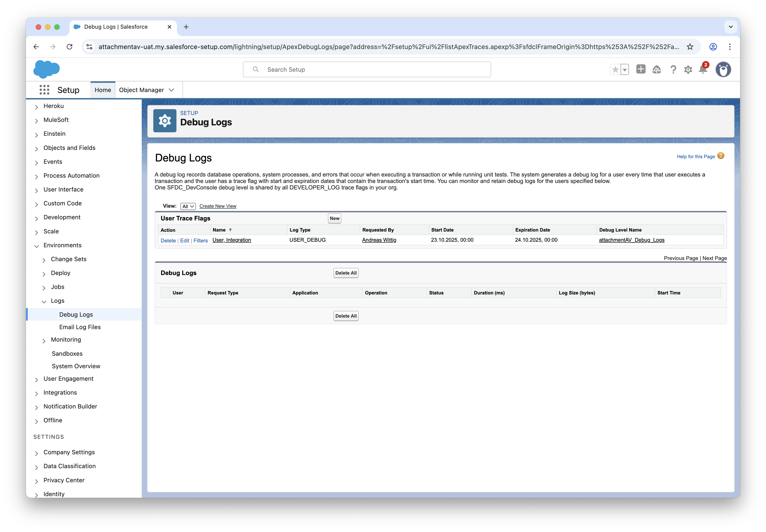Click the global actions plus icon
Image resolution: width=766 pixels, height=532 pixels.
(x=640, y=69)
